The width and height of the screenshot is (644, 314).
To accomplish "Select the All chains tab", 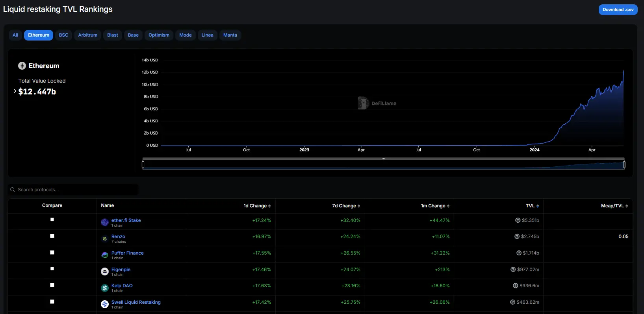I will pos(15,35).
